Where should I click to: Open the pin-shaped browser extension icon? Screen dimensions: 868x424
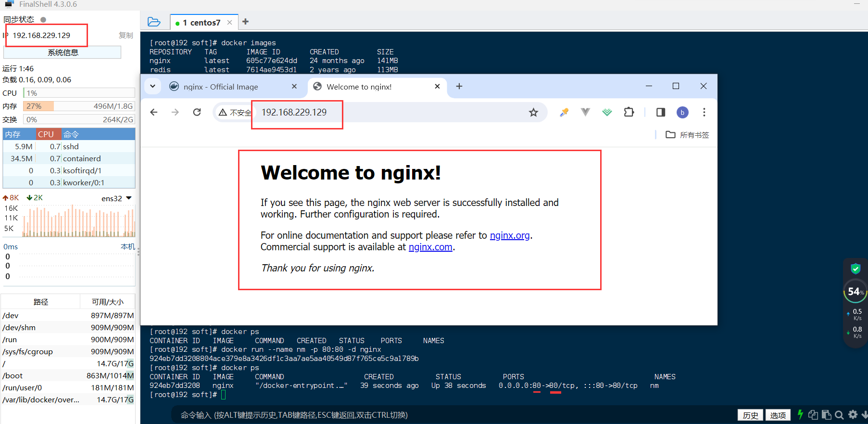564,112
